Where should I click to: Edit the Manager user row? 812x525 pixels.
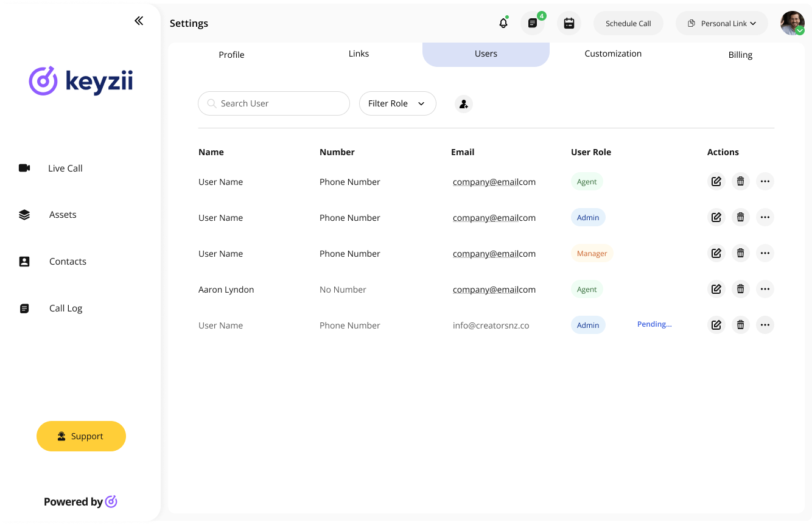pyautogui.click(x=716, y=253)
